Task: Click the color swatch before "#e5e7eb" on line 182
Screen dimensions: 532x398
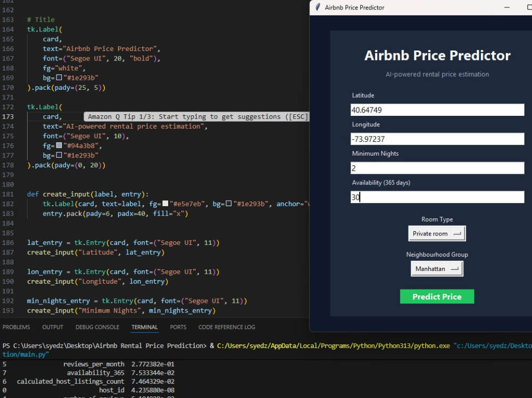Action: tap(165, 204)
